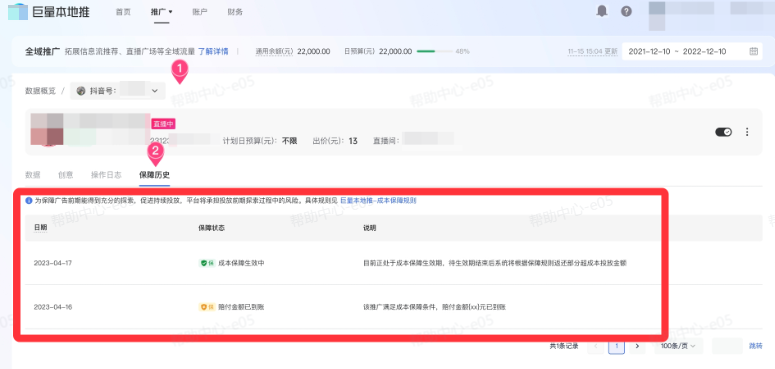The width and height of the screenshot is (775, 369).
Task: Click the page jump input field
Action: 727,346
